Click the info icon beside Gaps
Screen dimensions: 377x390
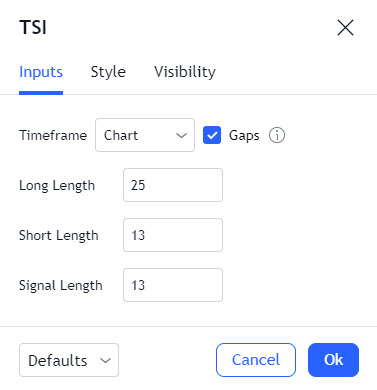tap(277, 135)
